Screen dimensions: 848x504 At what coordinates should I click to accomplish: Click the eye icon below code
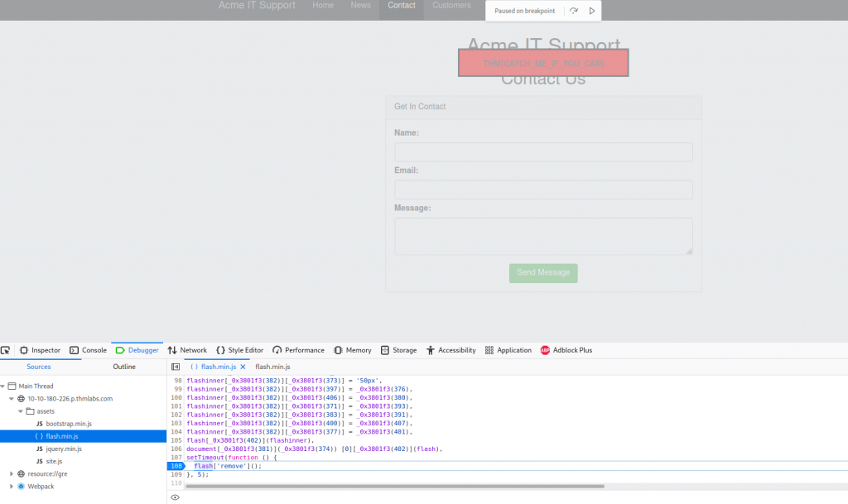175,497
